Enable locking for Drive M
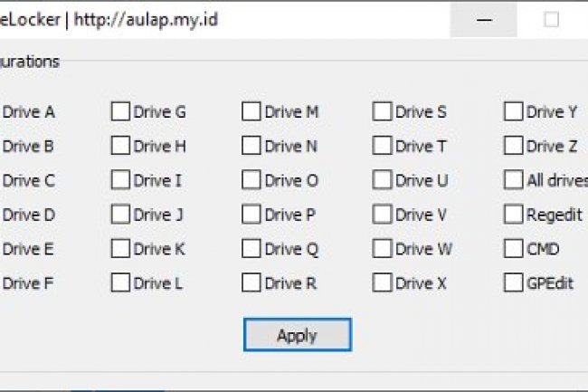The height and width of the screenshot is (392, 588). click(x=251, y=112)
